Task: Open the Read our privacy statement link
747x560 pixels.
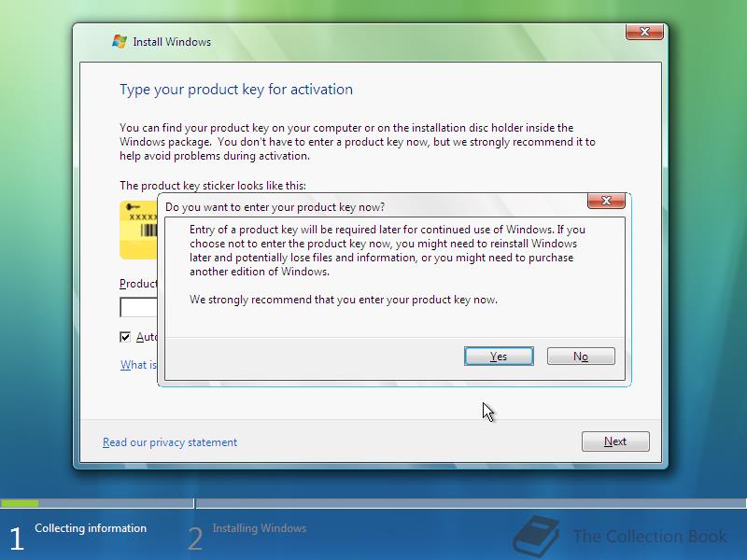Action: pos(170,442)
